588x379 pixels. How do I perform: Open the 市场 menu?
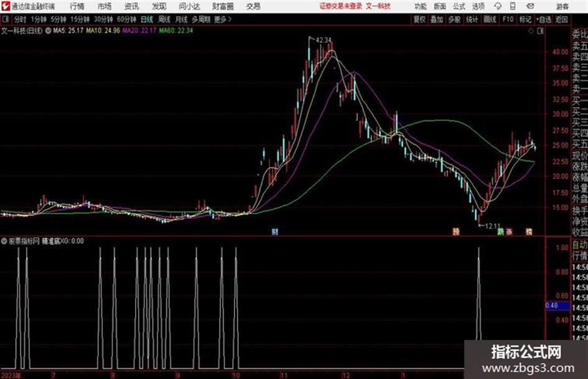pos(105,6)
